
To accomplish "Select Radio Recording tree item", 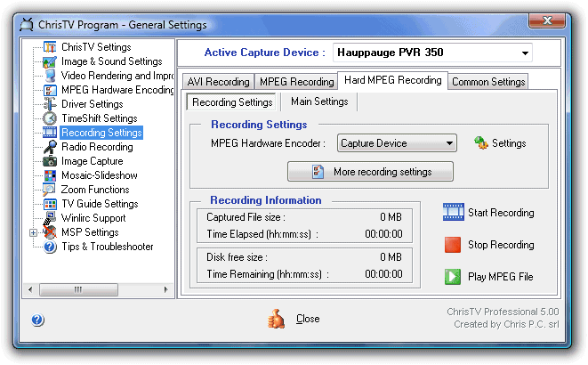I will (x=97, y=147).
